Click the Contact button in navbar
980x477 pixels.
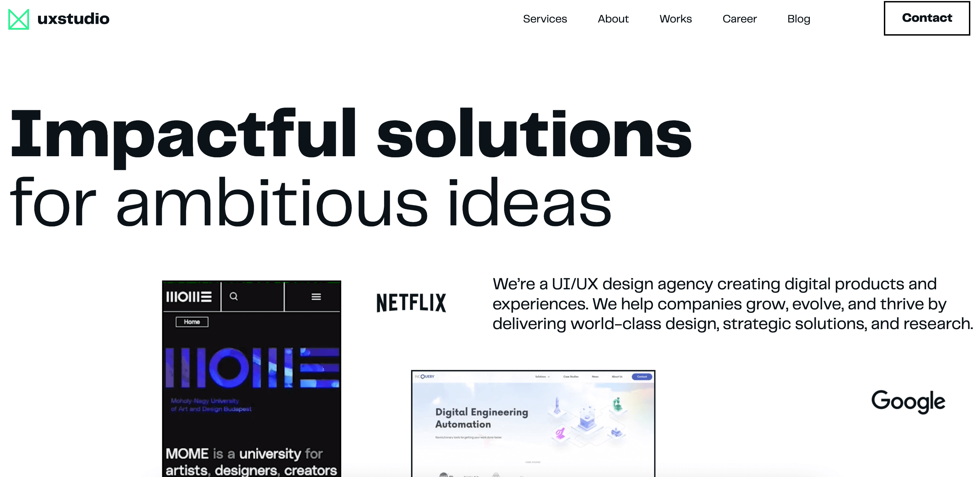[x=928, y=19]
